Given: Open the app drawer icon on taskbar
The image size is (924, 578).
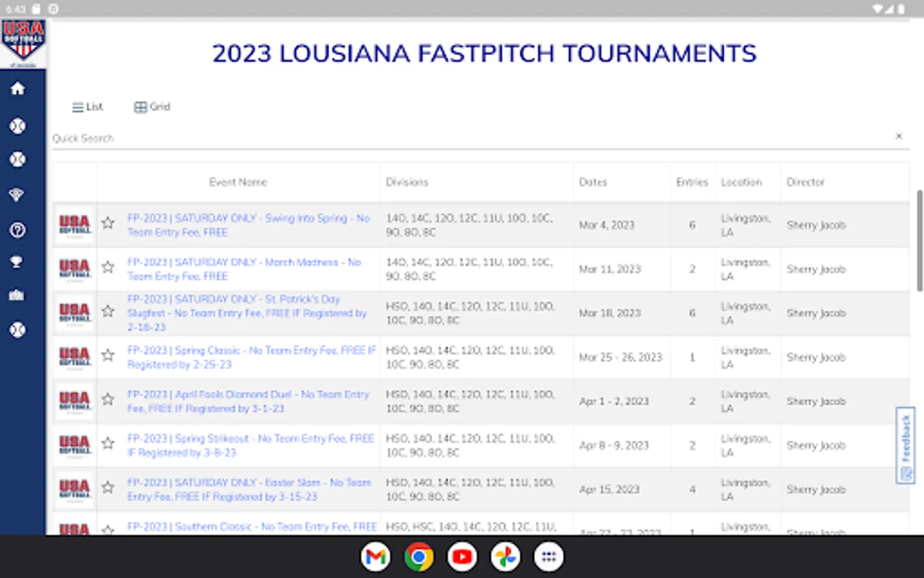Looking at the screenshot, I should coord(549,557).
